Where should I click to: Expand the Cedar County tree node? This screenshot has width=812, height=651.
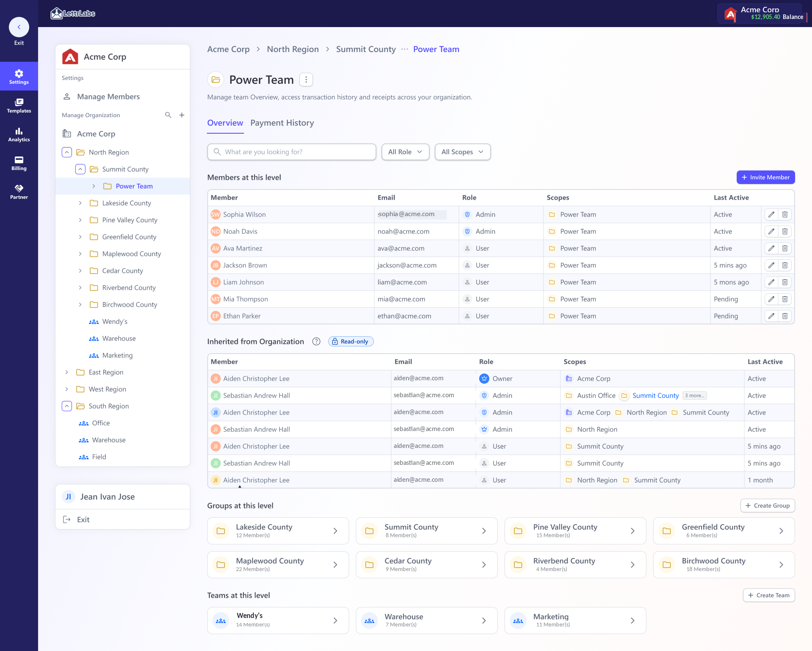[x=80, y=271]
